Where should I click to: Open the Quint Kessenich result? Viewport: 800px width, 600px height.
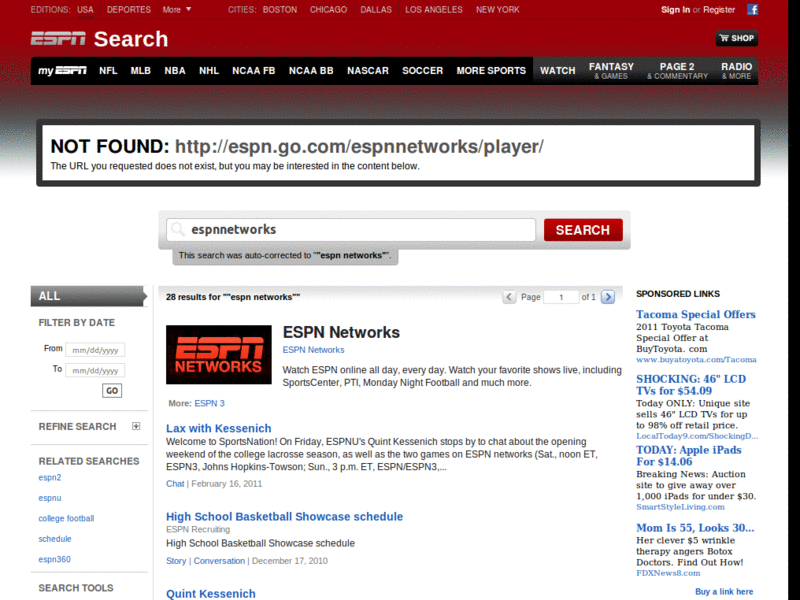click(x=211, y=594)
